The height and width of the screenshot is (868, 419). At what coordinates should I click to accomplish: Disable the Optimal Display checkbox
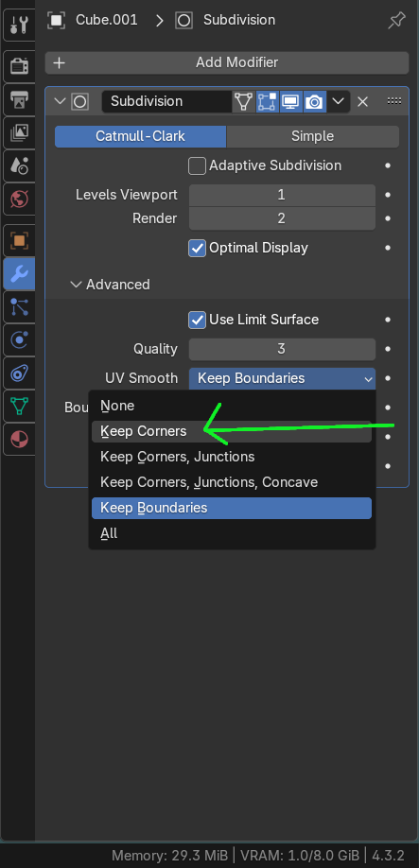(197, 248)
